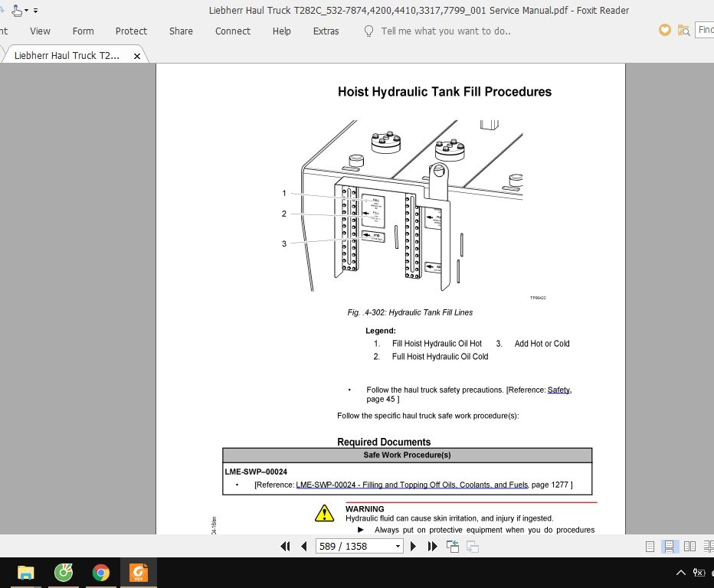The image size is (714, 588).
Task: Go to the previous page
Action: click(x=304, y=546)
